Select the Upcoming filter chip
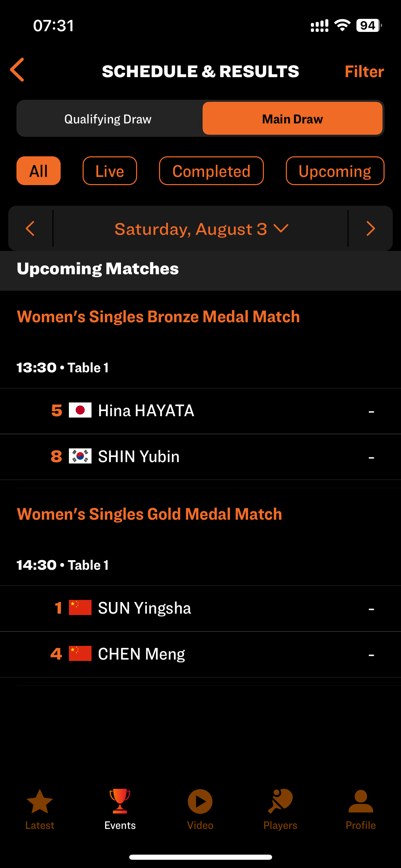The height and width of the screenshot is (868, 401). pos(335,171)
